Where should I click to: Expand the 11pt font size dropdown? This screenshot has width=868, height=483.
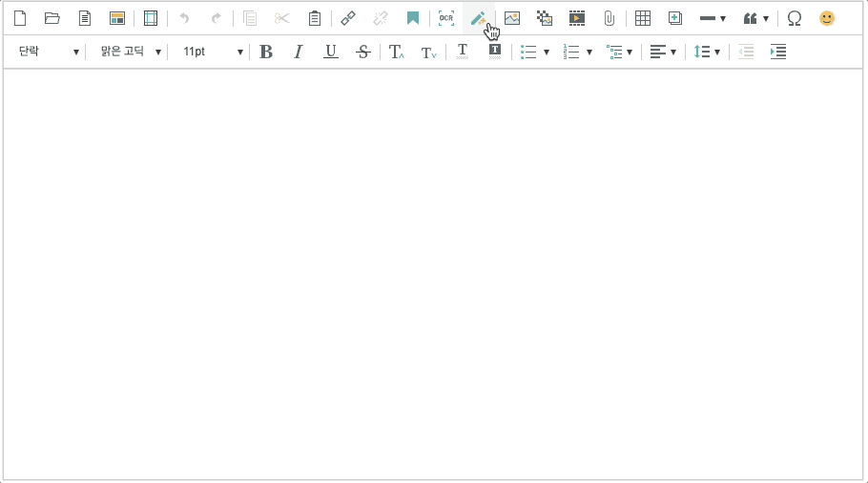click(212, 52)
